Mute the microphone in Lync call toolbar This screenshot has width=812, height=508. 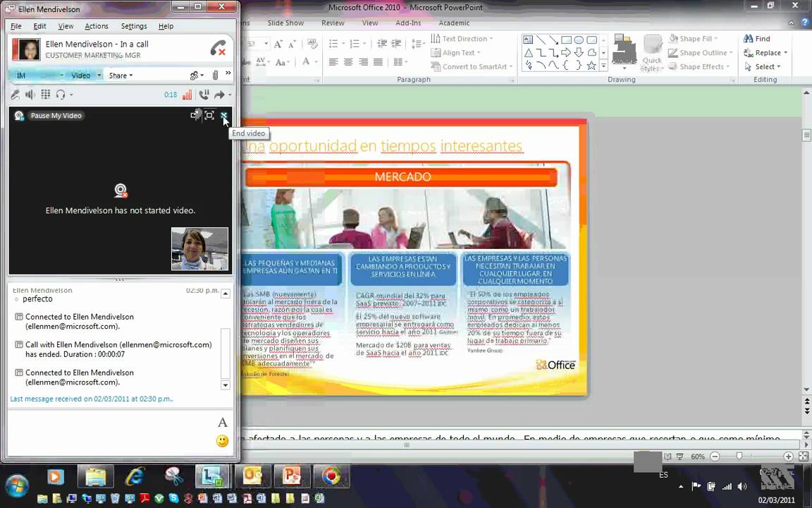(16, 95)
